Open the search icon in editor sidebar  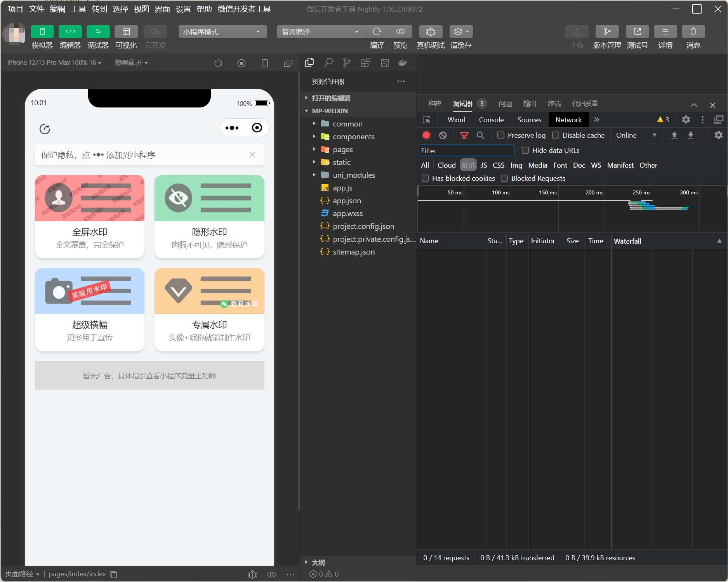click(328, 62)
